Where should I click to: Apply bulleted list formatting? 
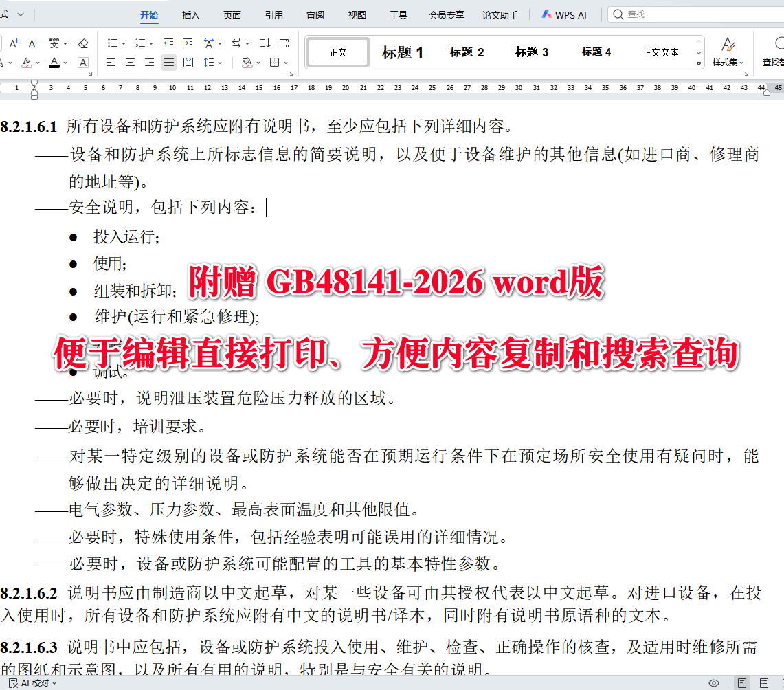point(112,43)
